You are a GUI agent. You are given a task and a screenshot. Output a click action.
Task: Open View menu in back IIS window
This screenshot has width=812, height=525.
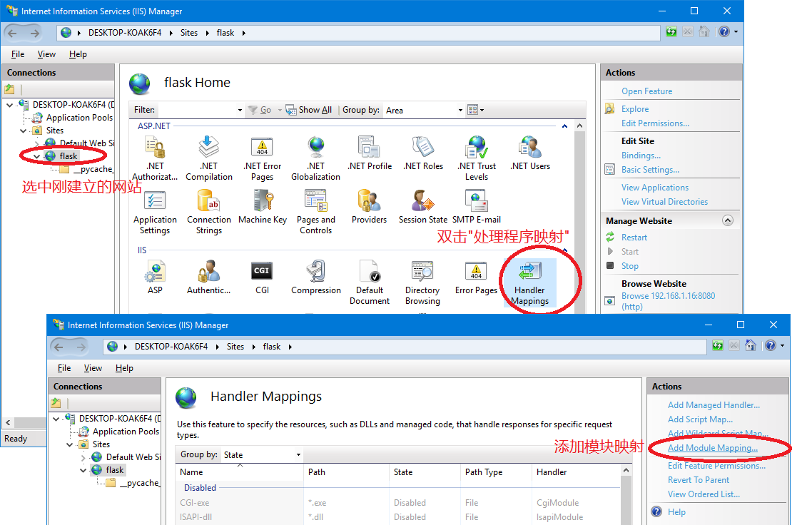[x=46, y=53]
